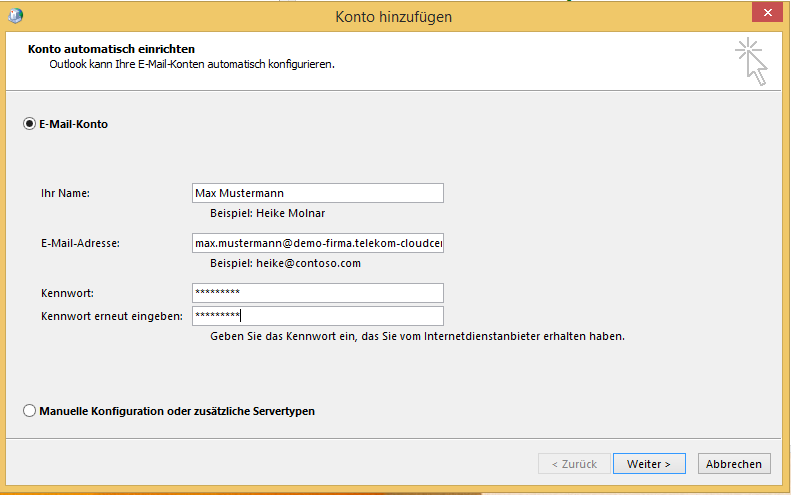The image size is (791, 495).
Task: Focus the E-Mail-Adresse input field
Action: click(317, 243)
